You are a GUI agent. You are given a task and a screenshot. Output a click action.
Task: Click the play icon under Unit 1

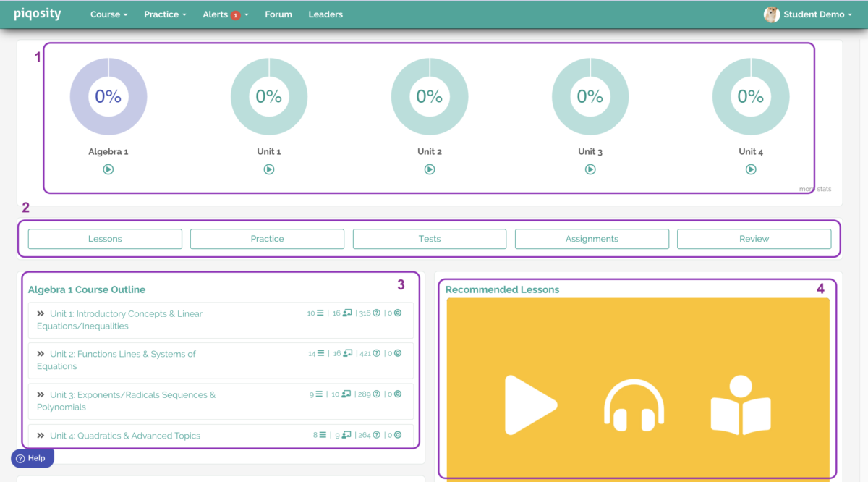(269, 169)
